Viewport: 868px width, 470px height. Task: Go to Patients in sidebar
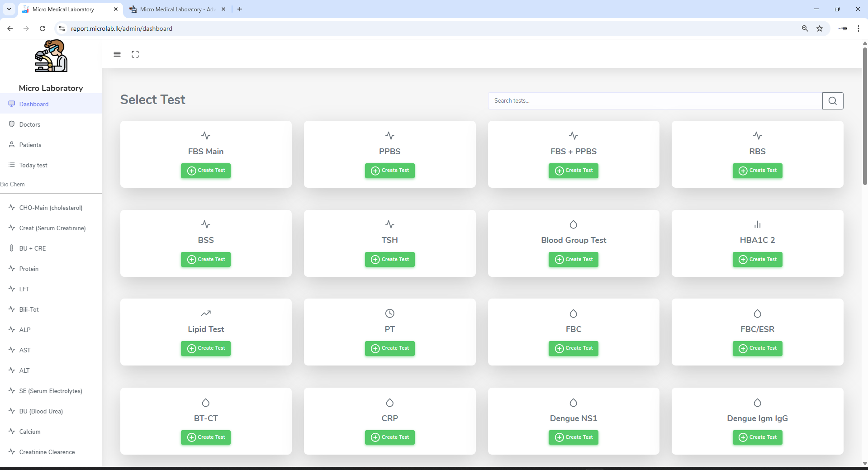click(30, 145)
